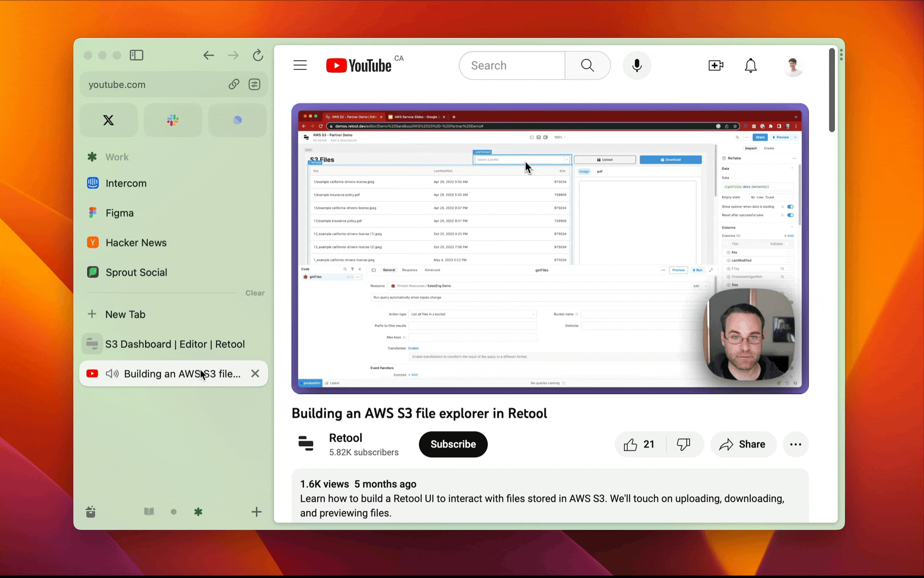Image resolution: width=924 pixels, height=578 pixels.
Task: Expand the video description box
Action: (550, 496)
